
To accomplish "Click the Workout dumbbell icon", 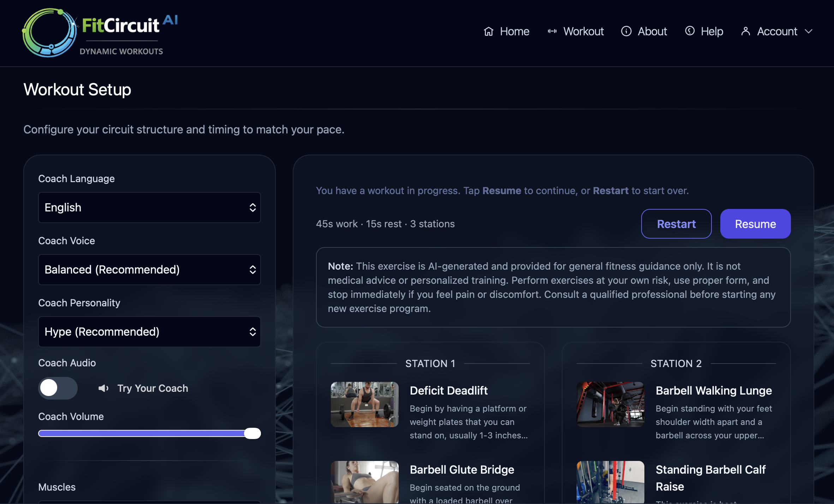I will (552, 31).
